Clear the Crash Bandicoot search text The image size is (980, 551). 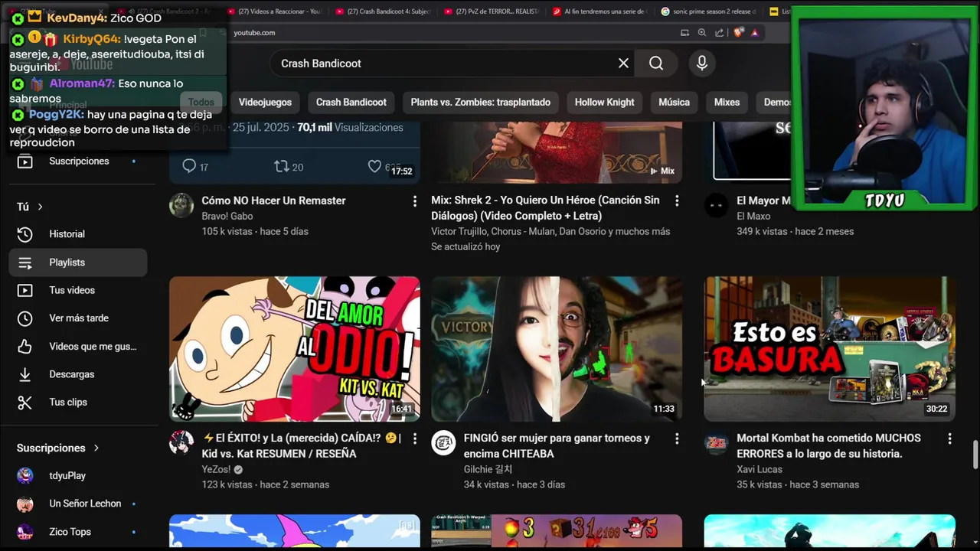[623, 64]
